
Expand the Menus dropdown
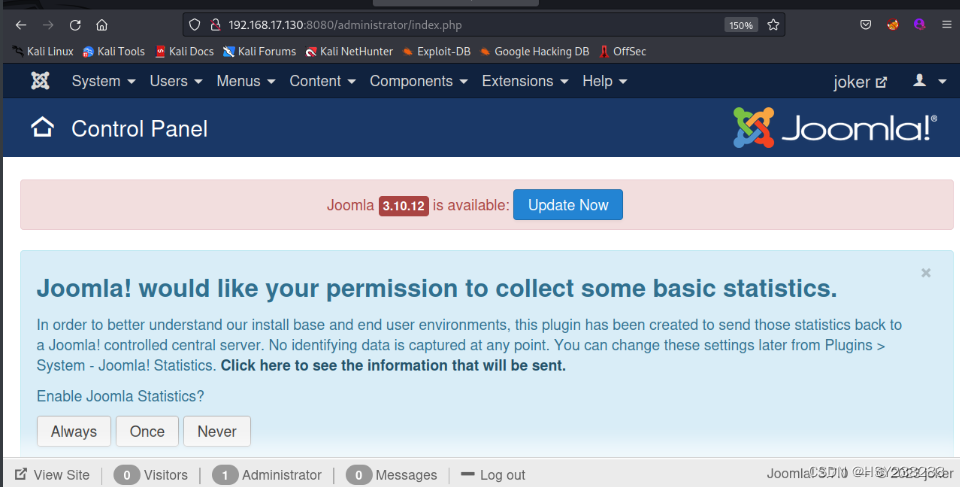[x=246, y=81]
